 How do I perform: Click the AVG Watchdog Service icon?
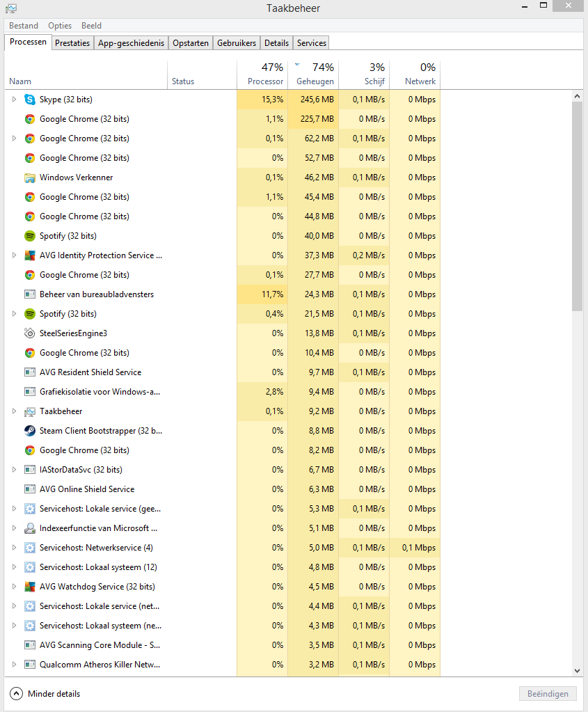coord(29,587)
